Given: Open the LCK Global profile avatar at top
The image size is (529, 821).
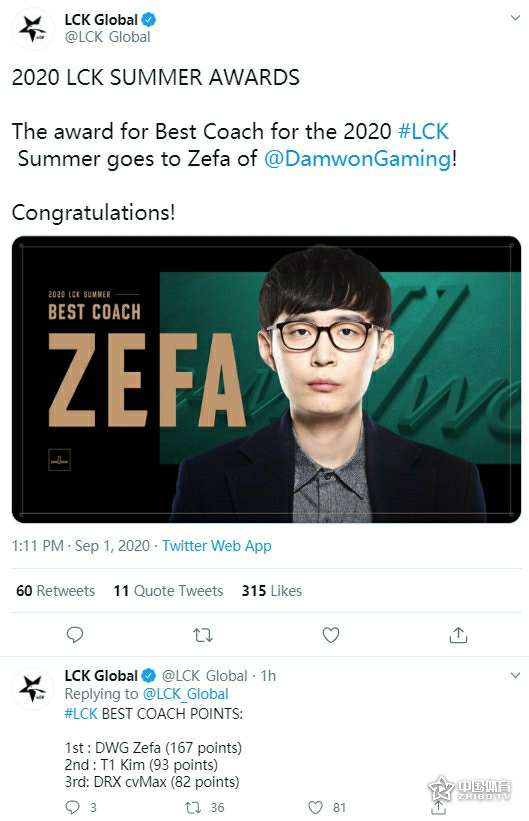Looking at the screenshot, I should pos(32,29).
